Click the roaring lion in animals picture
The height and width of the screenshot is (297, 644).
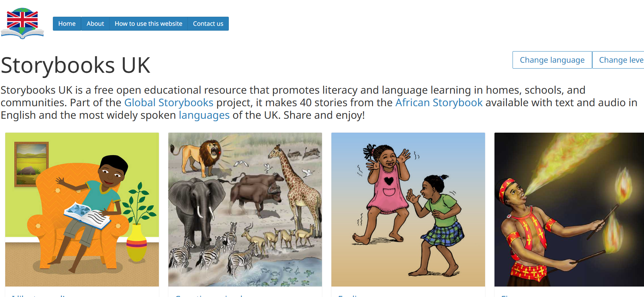tap(196, 157)
